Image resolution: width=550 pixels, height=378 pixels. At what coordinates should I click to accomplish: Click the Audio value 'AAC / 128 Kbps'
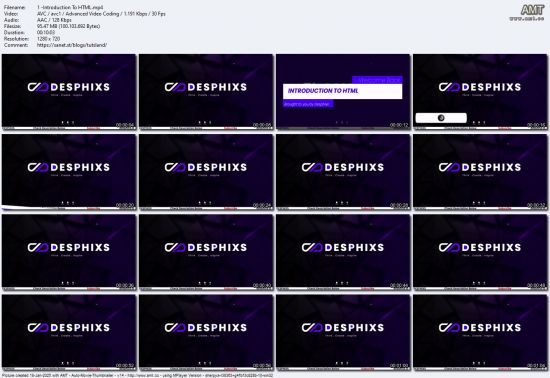[x=54, y=20]
